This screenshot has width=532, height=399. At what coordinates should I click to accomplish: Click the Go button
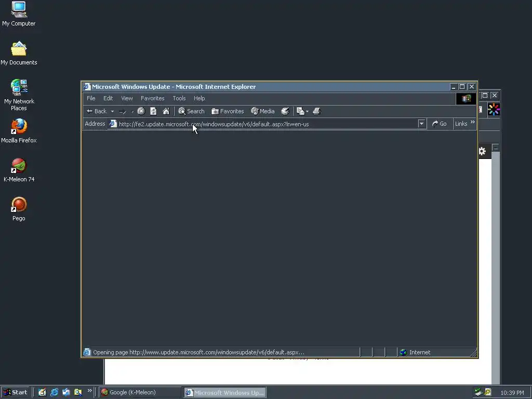click(x=440, y=124)
